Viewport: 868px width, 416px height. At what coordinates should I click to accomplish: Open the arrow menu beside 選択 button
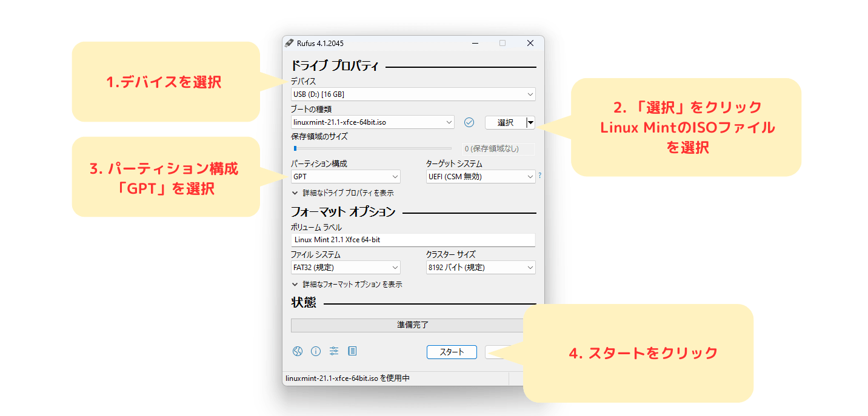pos(530,122)
